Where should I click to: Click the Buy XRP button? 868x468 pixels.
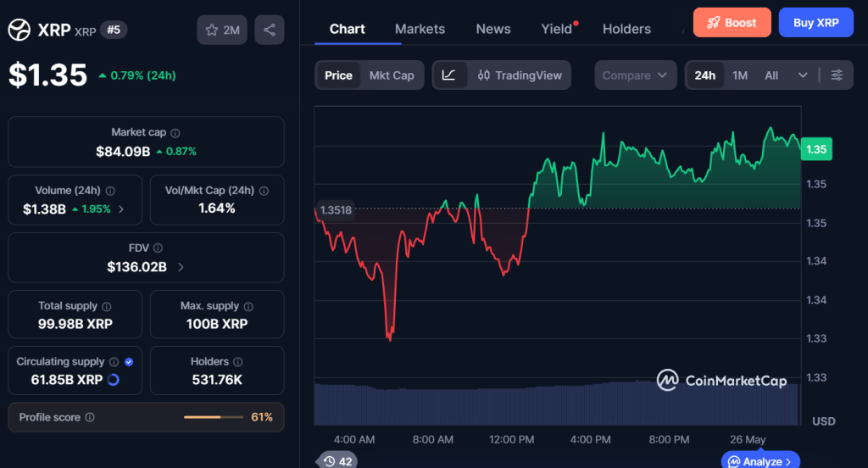[x=816, y=23]
